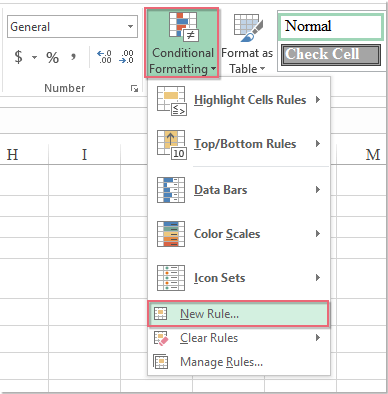Open the General number format combo box
This screenshot has width=388, height=394.
click(x=72, y=26)
